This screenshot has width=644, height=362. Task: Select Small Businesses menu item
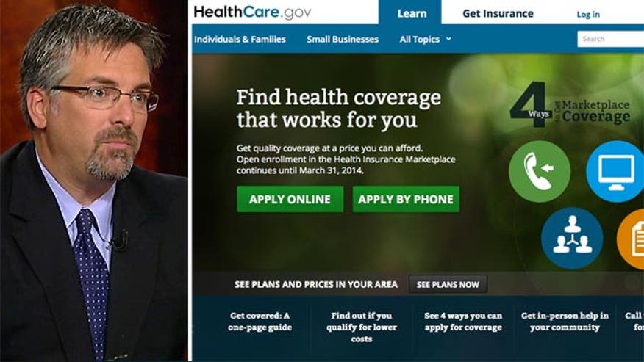(x=343, y=40)
